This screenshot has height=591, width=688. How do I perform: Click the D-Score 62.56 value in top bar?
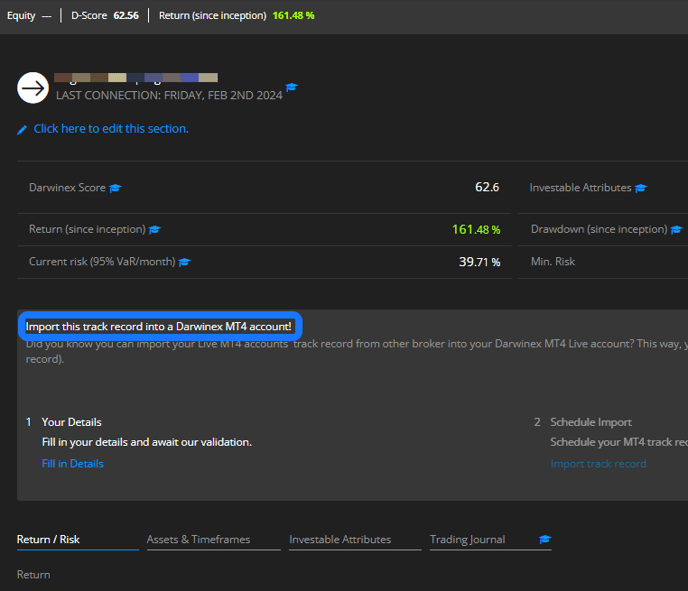[126, 15]
